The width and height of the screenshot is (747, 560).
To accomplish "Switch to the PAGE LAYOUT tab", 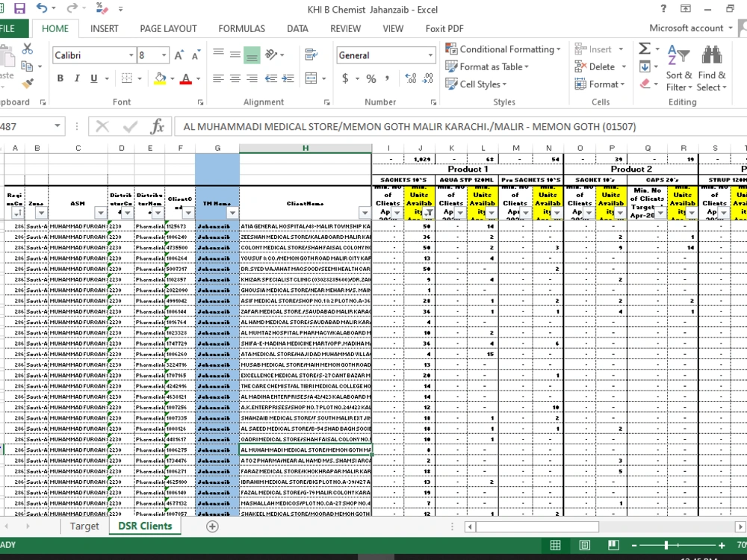I will (x=168, y=28).
